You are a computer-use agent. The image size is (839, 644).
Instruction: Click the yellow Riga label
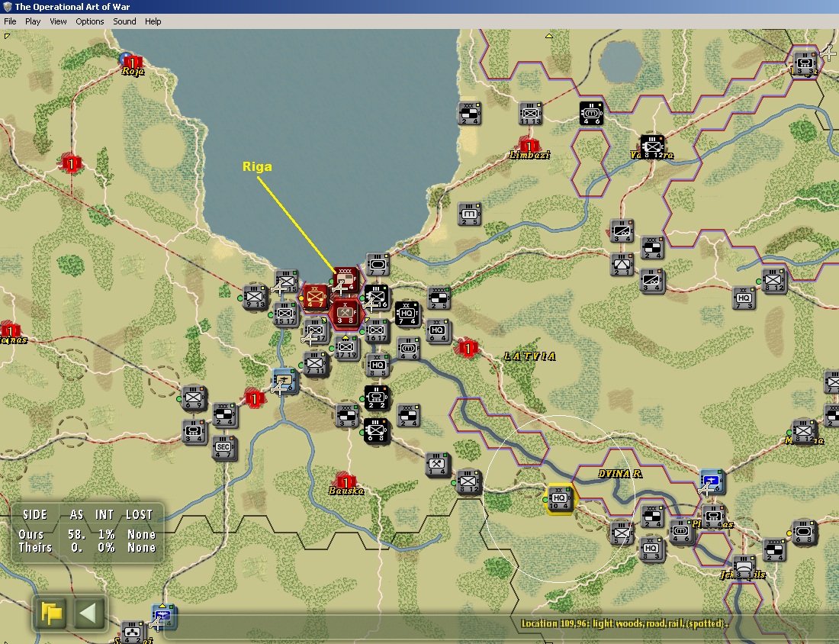(257, 166)
